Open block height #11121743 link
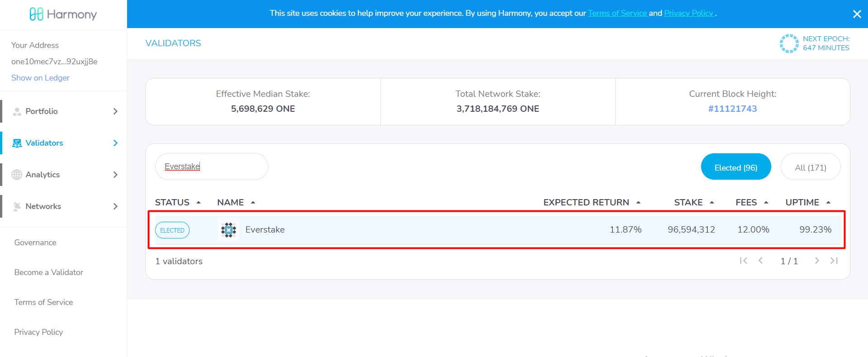Screen dimensions: 868x357 (x=732, y=109)
